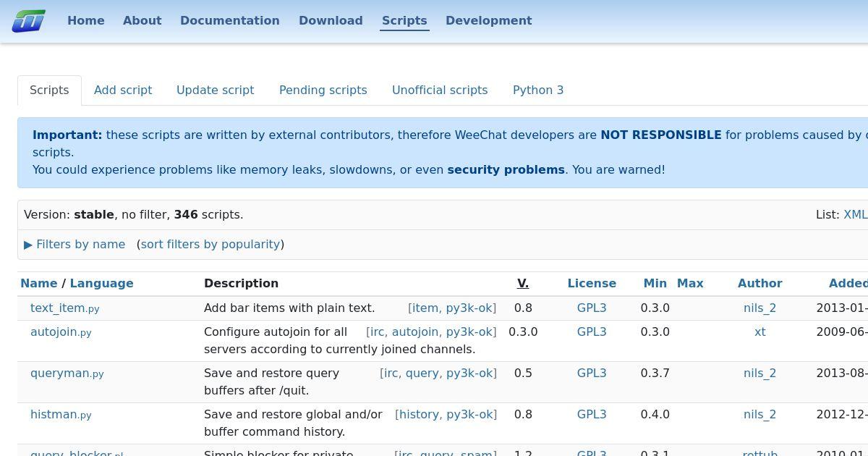The height and width of the screenshot is (456, 868).
Task: Sort table by Min column
Action: (655, 284)
